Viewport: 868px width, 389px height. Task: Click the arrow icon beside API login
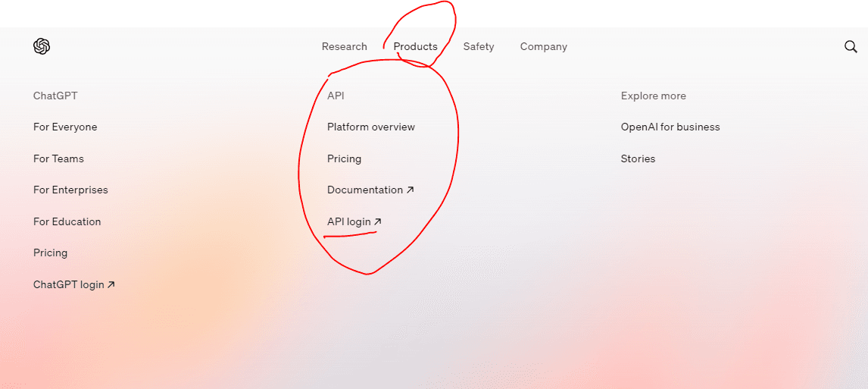tap(378, 221)
